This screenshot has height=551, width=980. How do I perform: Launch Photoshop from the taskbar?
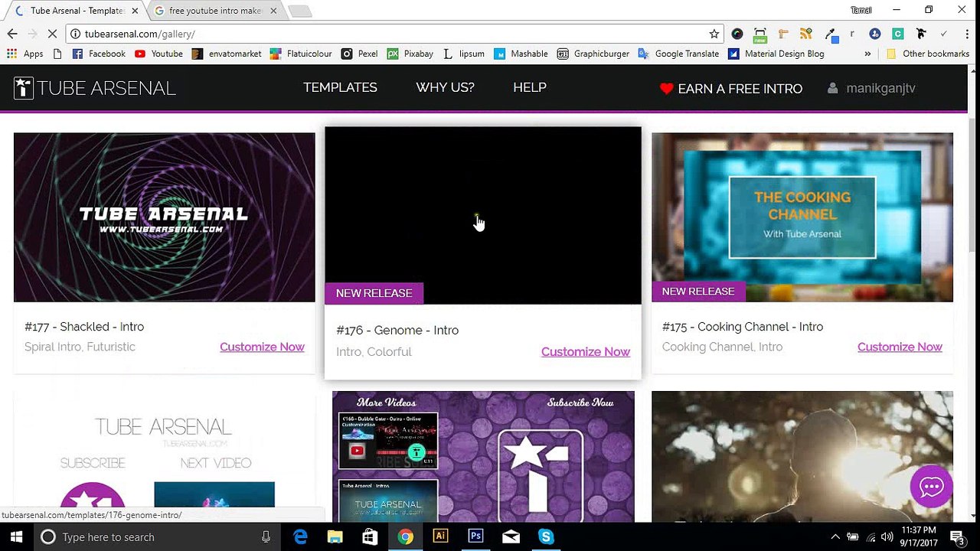point(475,536)
